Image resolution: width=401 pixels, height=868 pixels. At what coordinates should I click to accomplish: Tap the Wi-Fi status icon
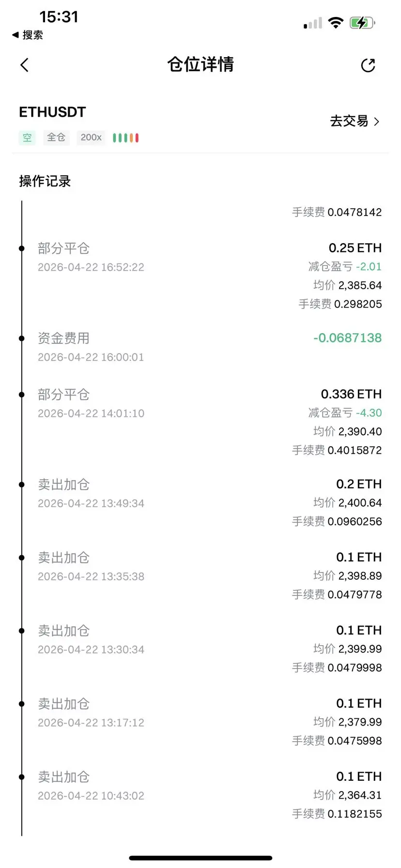(336, 22)
